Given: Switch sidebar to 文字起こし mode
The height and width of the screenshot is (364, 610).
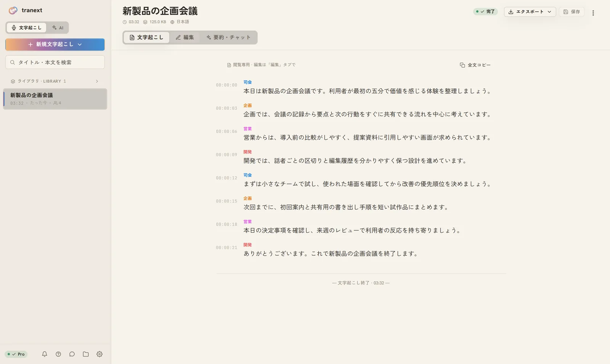Looking at the screenshot, I should 26,27.
